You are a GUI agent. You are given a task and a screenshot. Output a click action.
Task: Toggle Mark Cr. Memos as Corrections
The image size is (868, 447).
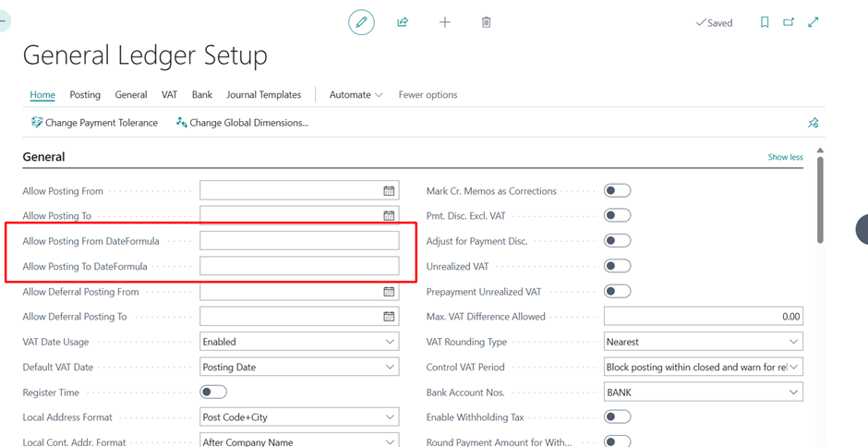coord(617,190)
